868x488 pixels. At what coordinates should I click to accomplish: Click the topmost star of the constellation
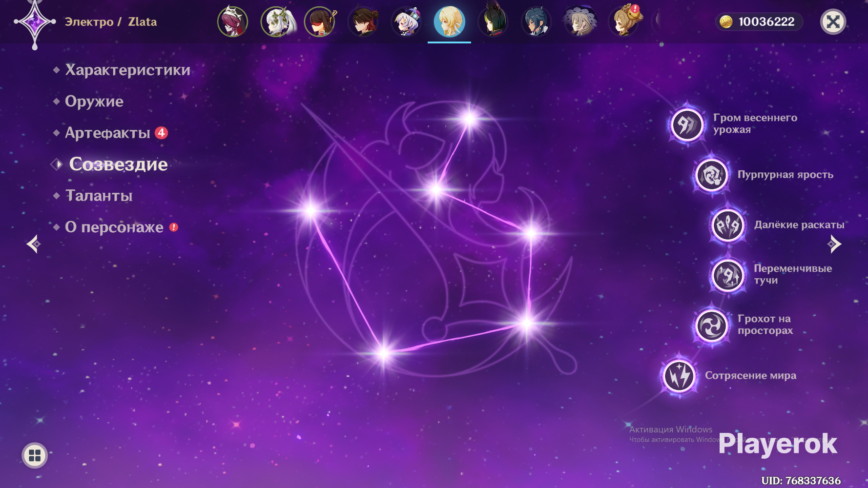click(x=470, y=119)
